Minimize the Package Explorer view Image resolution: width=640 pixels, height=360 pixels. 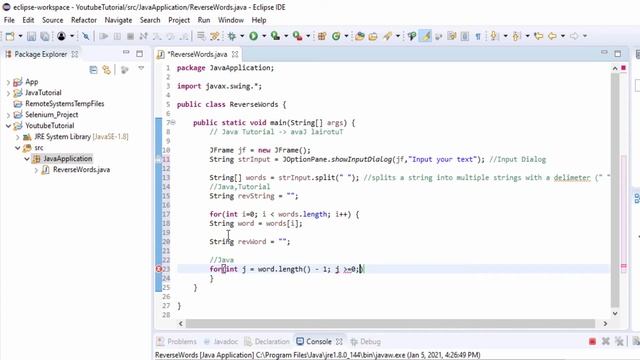pos(126,53)
